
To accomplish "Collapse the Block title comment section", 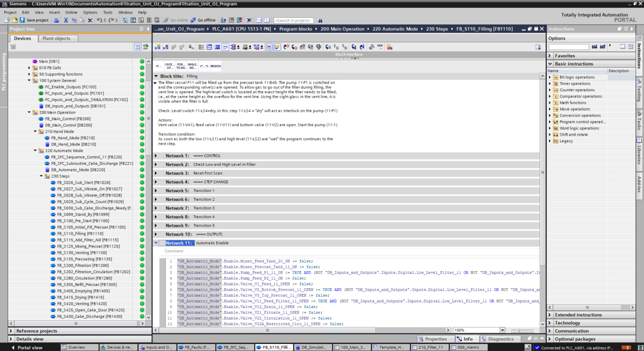I will (x=156, y=76).
